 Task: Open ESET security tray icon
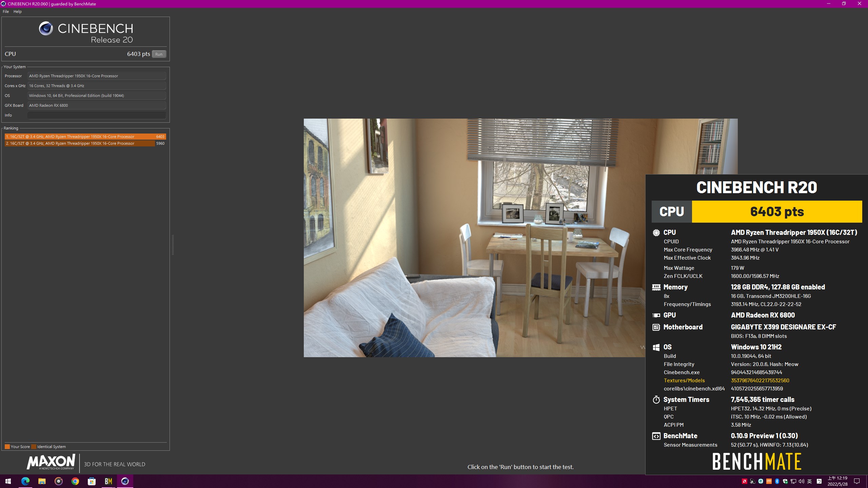[x=761, y=482]
